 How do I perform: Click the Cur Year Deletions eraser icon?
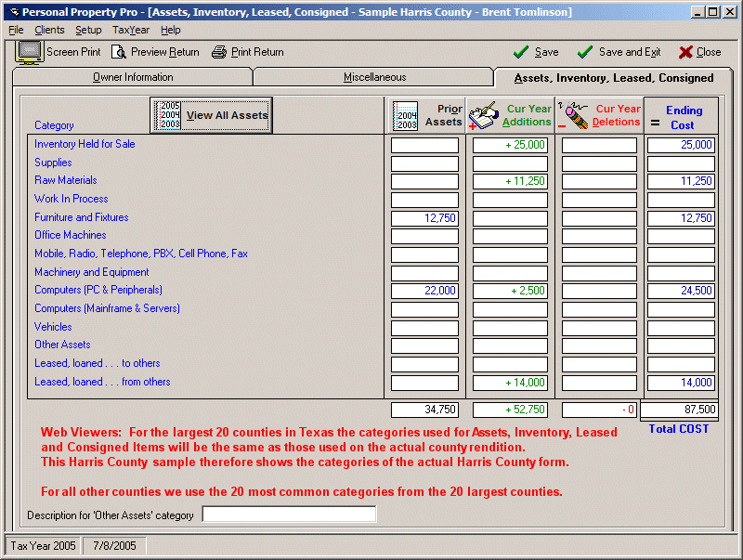pyautogui.click(x=573, y=115)
